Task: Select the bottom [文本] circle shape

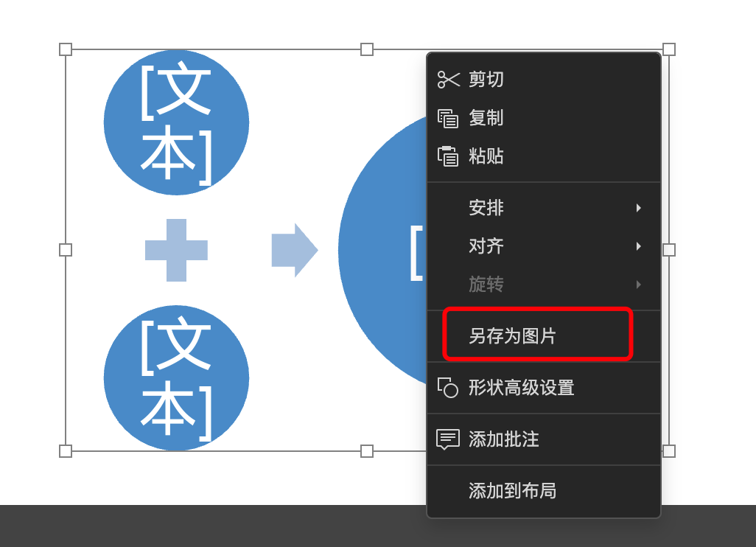Action: click(176, 377)
